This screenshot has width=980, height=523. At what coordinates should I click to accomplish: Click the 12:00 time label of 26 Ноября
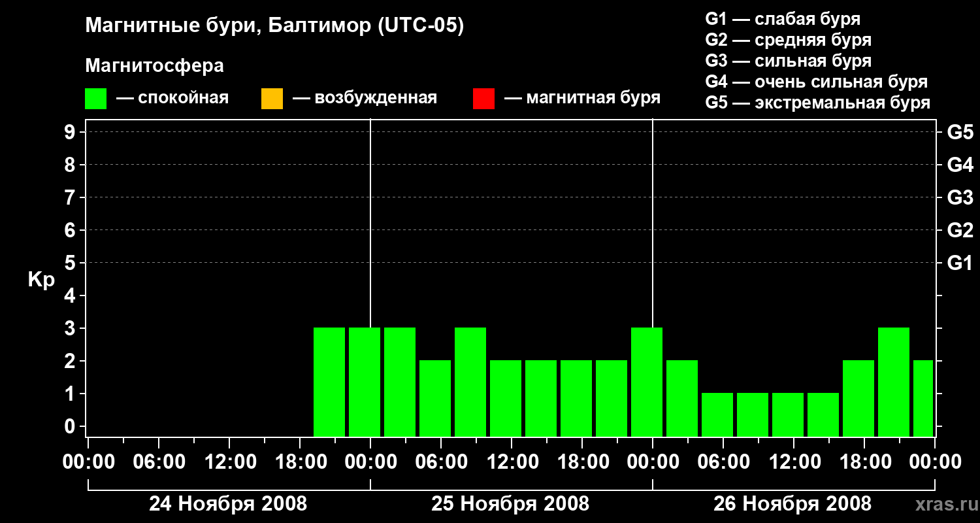(x=794, y=462)
